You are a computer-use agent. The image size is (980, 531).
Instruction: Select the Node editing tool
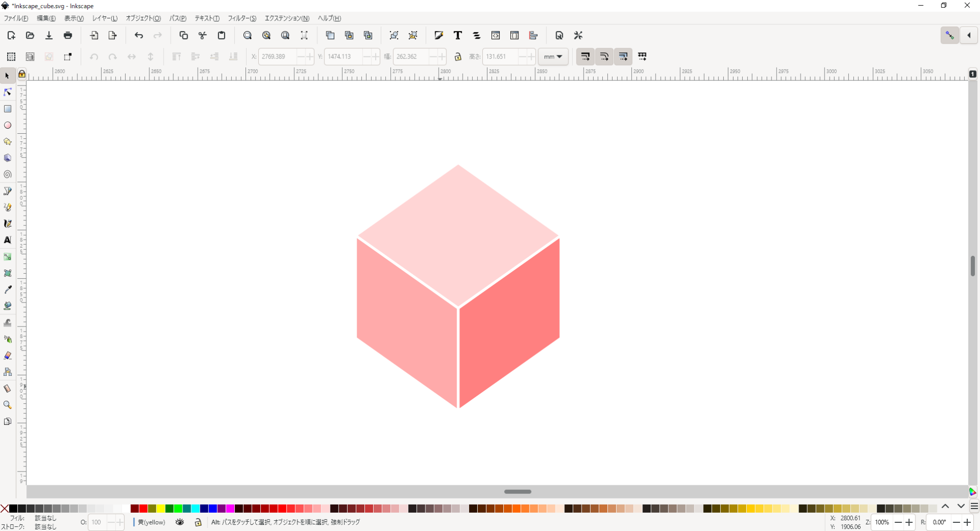7,92
